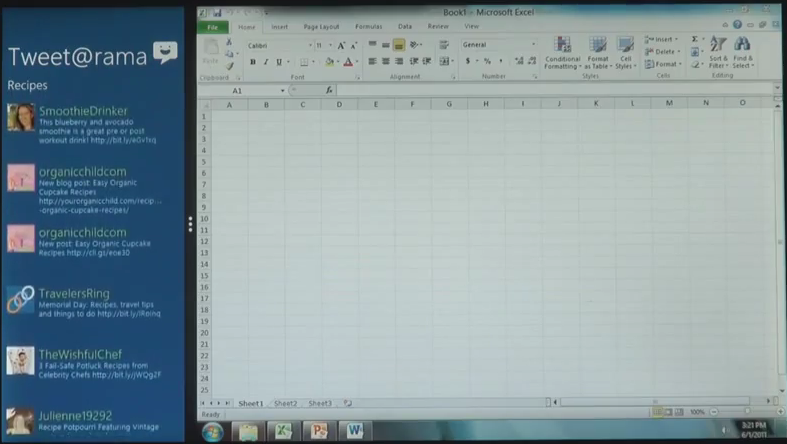Image resolution: width=787 pixels, height=444 pixels.
Task: Open Conditional Formatting dropdown
Action: [x=563, y=53]
